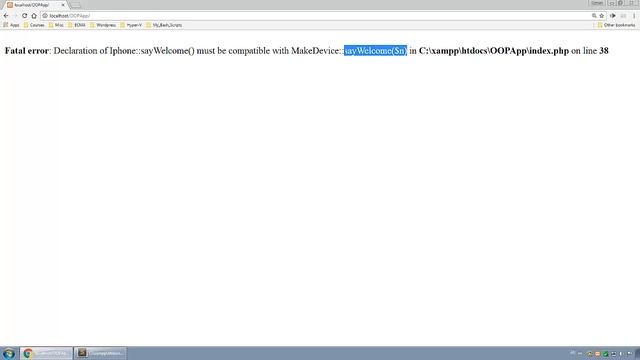Open the Courses bookmark folder

click(x=34, y=25)
